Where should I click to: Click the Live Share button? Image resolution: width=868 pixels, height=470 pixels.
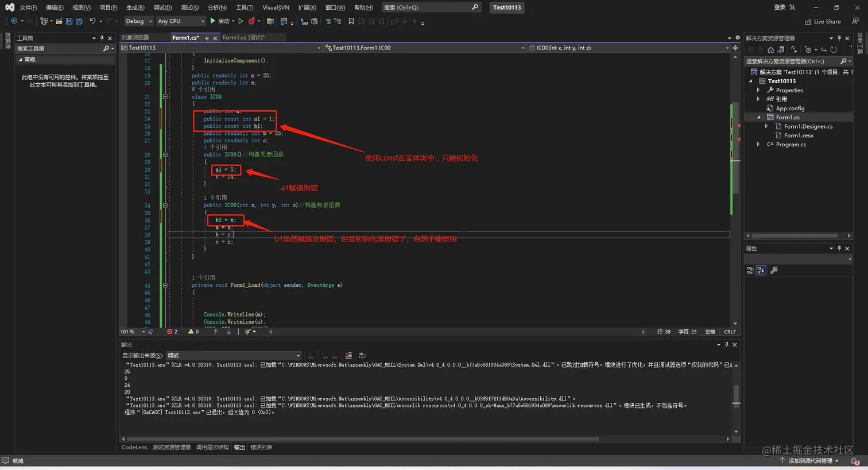coord(823,22)
